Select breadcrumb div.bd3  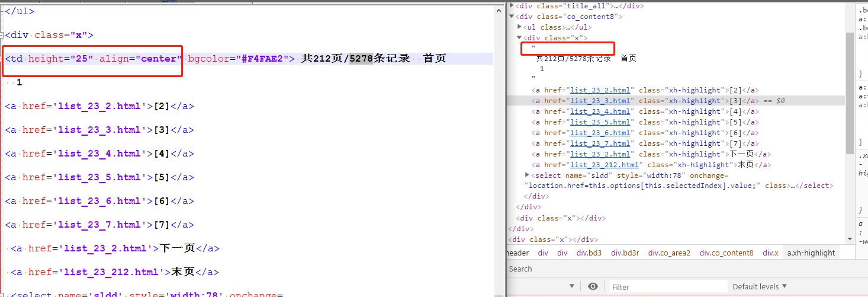[x=589, y=253]
